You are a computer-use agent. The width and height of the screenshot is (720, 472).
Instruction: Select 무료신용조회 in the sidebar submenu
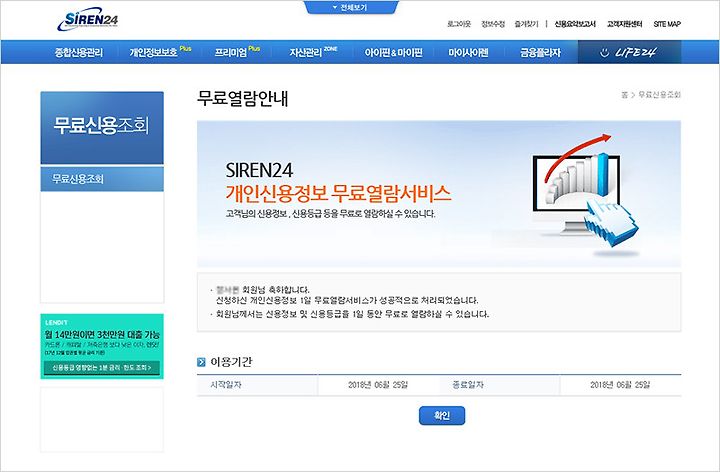point(102,179)
